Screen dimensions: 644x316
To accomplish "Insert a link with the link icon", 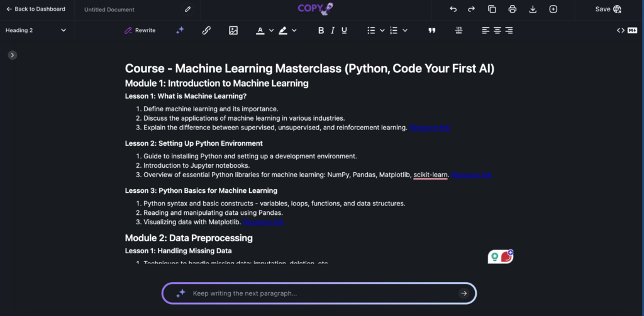I will pyautogui.click(x=206, y=30).
